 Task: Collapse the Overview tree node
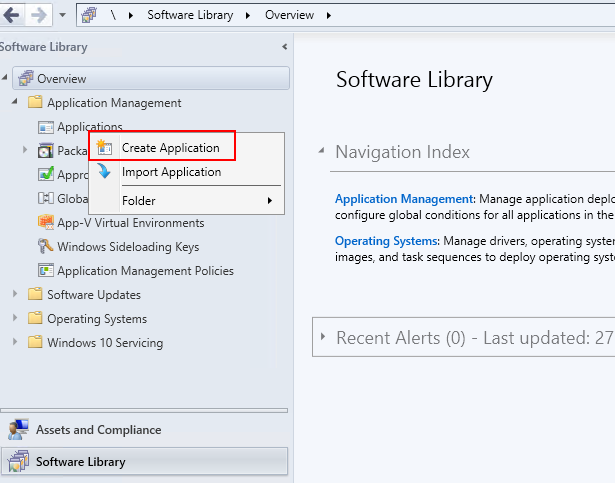point(5,77)
